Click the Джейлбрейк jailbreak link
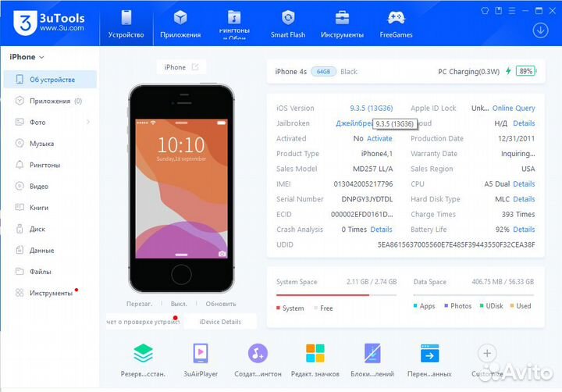Viewport: 562px width, 392px height. click(x=354, y=123)
